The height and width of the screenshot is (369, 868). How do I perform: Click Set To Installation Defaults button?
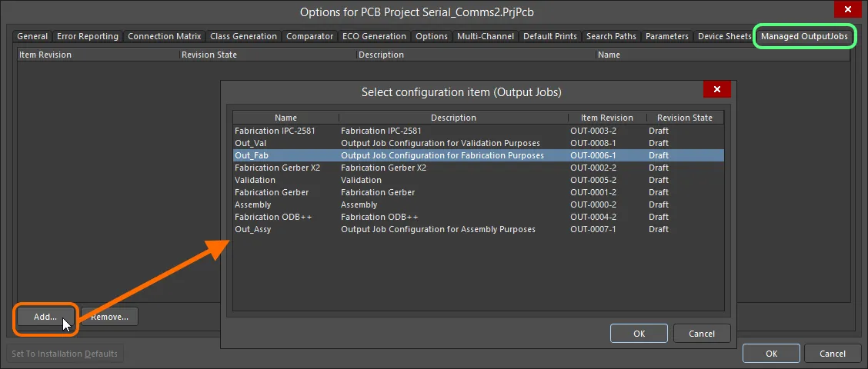pyautogui.click(x=65, y=354)
